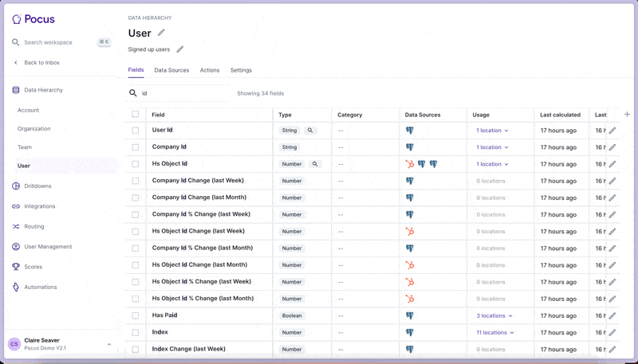
Task: Edit the Company Id row pencil
Action: tap(612, 147)
